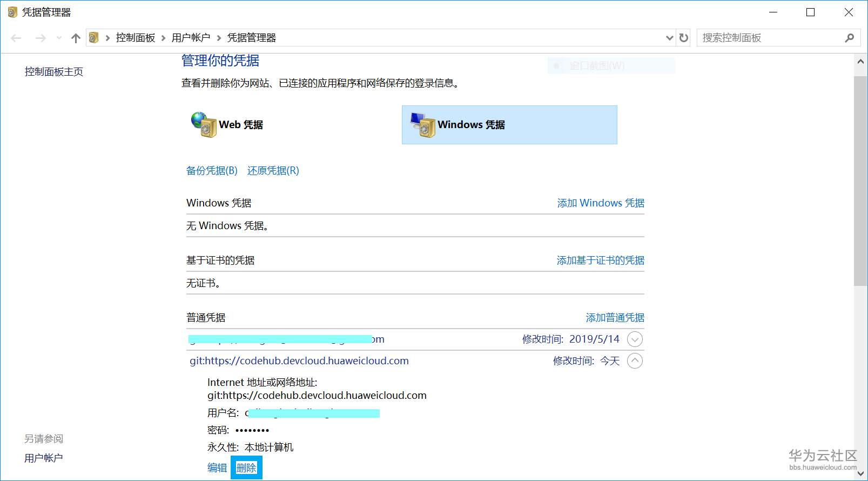Select the Windows 凭据 tab

[509, 125]
